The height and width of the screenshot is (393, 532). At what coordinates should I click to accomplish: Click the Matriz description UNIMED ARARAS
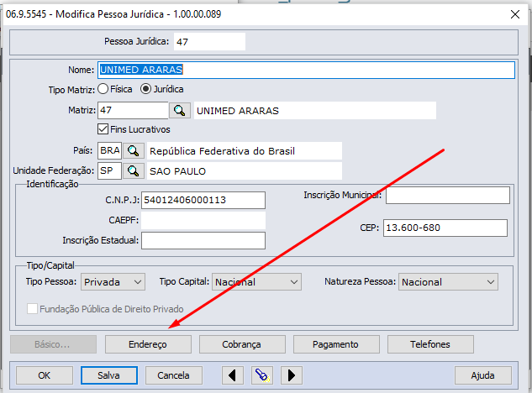[x=238, y=111]
